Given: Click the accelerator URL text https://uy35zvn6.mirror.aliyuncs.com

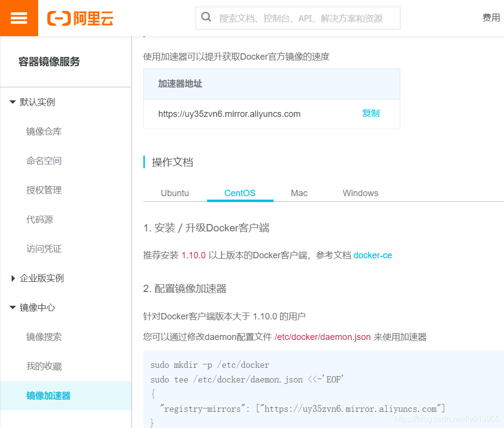Looking at the screenshot, I should pyautogui.click(x=229, y=114).
